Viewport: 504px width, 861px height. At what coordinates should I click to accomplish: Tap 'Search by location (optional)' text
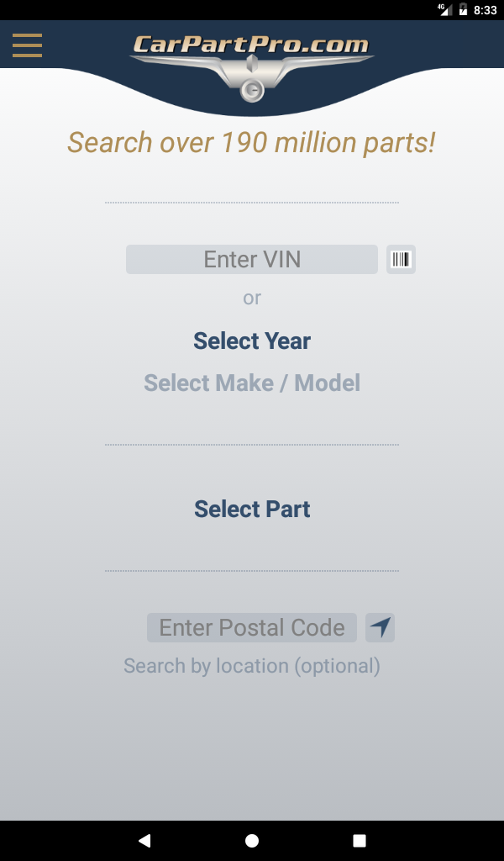click(252, 666)
